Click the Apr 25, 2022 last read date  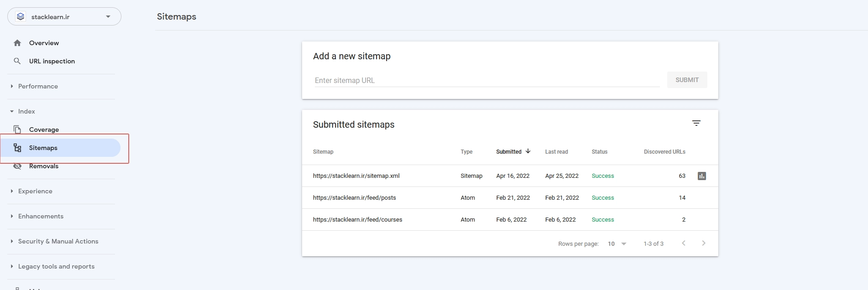[x=562, y=176]
